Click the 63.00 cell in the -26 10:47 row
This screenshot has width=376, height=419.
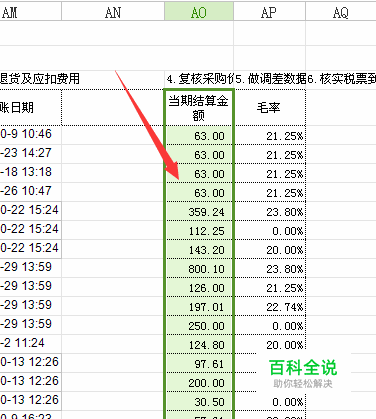tap(199, 193)
